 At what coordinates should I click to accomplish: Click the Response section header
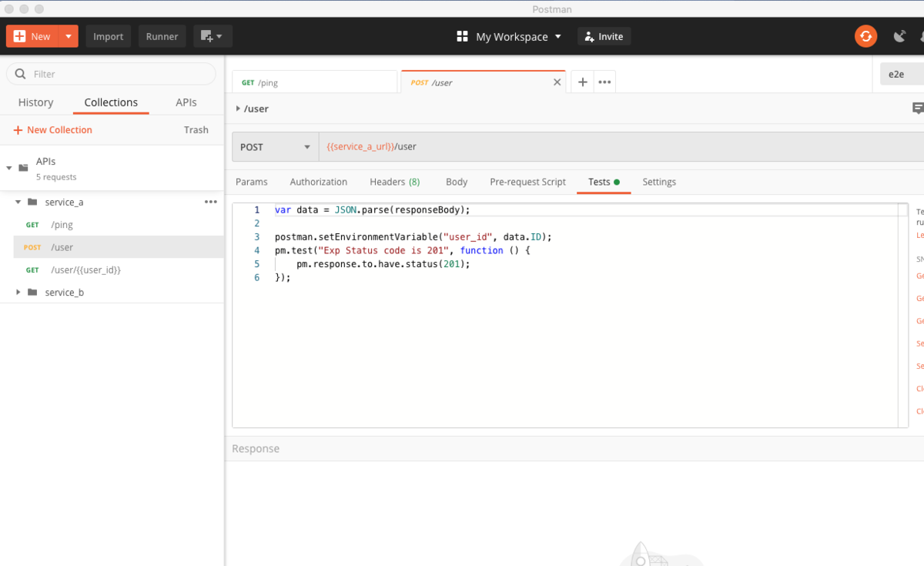pos(256,449)
